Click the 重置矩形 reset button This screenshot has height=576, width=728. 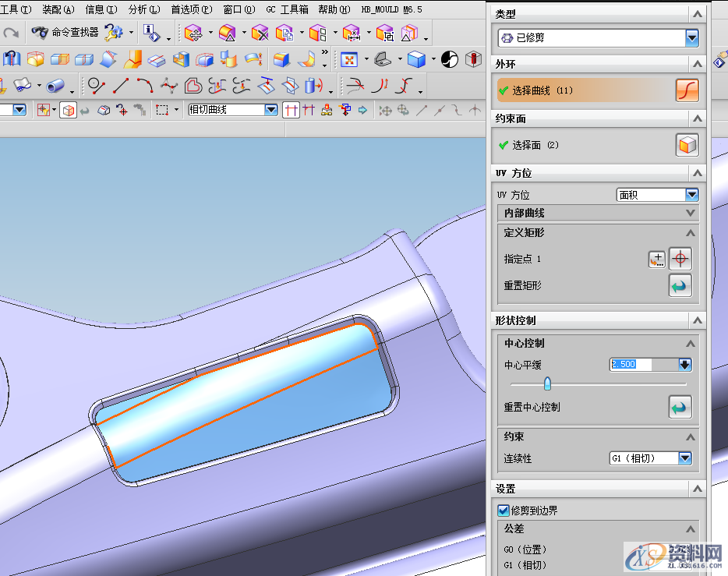680,285
